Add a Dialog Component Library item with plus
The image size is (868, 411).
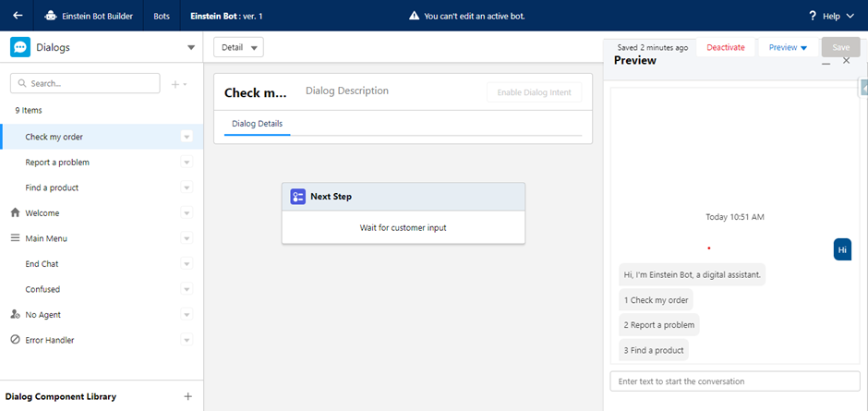187,396
